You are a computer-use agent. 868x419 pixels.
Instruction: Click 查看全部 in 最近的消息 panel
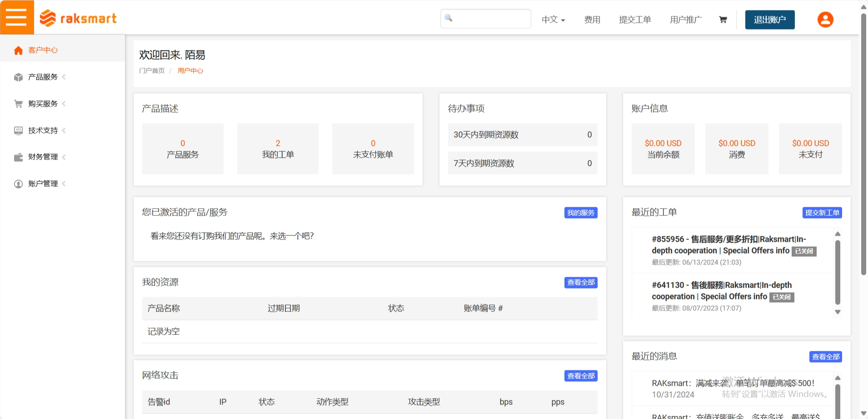(825, 356)
